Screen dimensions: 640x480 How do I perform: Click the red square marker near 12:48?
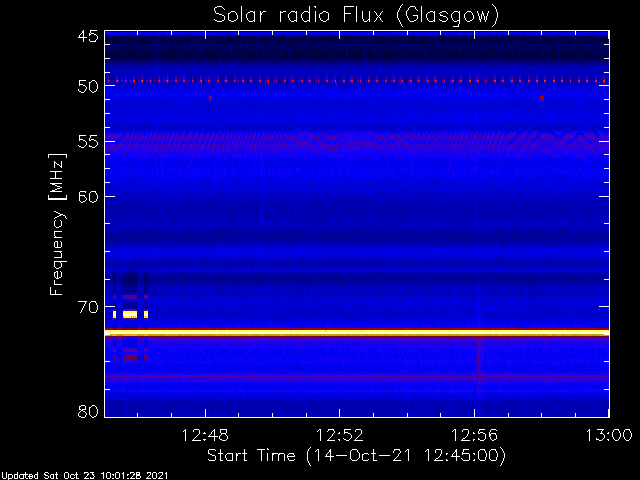[210, 98]
